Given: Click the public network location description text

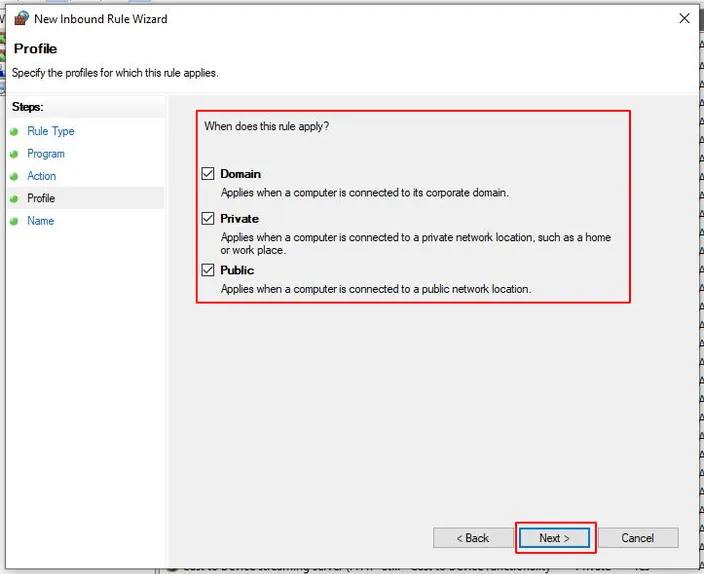Looking at the screenshot, I should [x=376, y=289].
